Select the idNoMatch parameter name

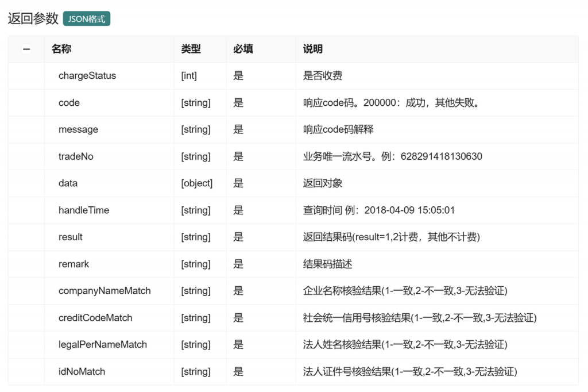point(82,372)
